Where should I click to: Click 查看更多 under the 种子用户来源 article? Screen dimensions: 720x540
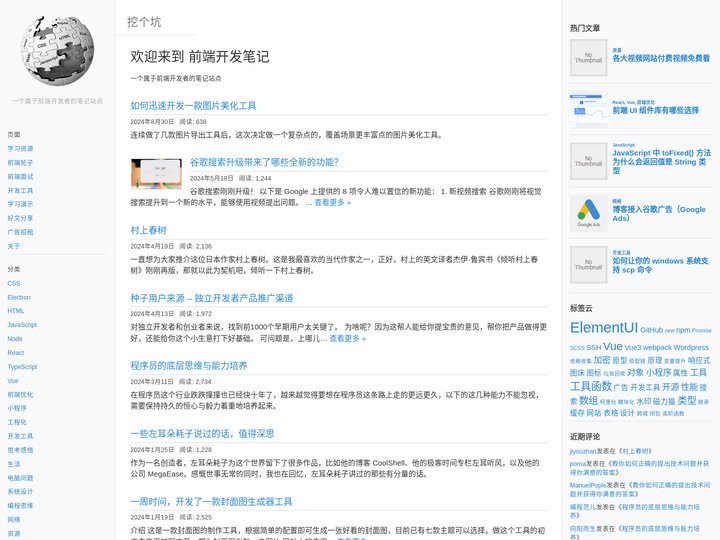click(x=348, y=338)
